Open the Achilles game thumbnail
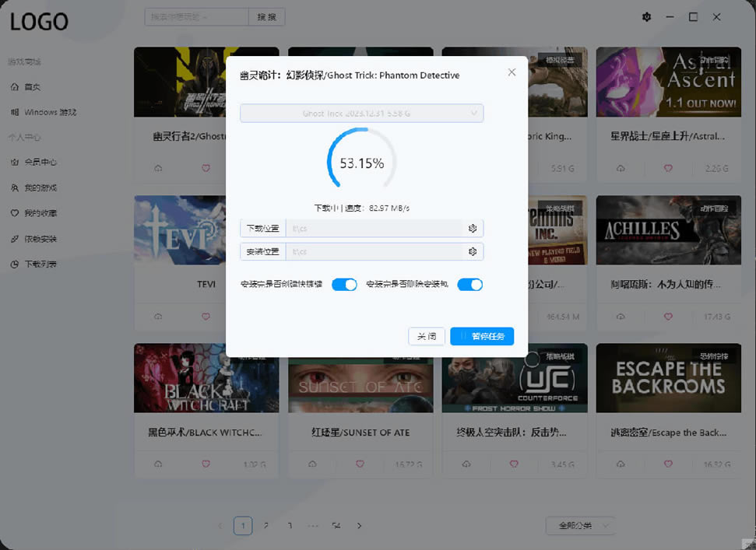756x550 pixels. 669,229
